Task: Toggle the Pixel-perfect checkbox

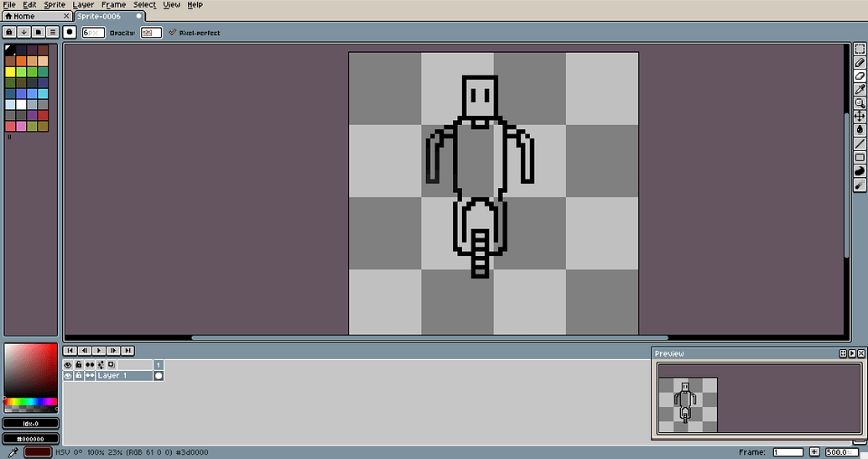Action: tap(173, 32)
